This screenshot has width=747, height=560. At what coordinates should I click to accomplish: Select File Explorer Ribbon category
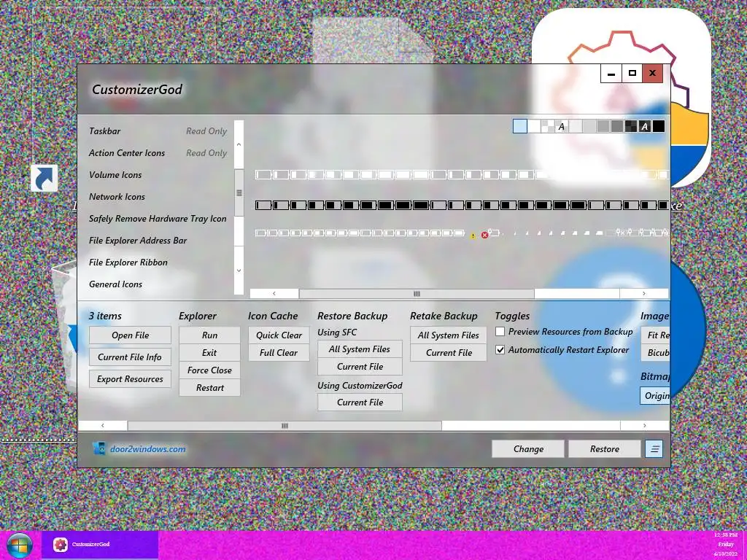tap(158, 262)
